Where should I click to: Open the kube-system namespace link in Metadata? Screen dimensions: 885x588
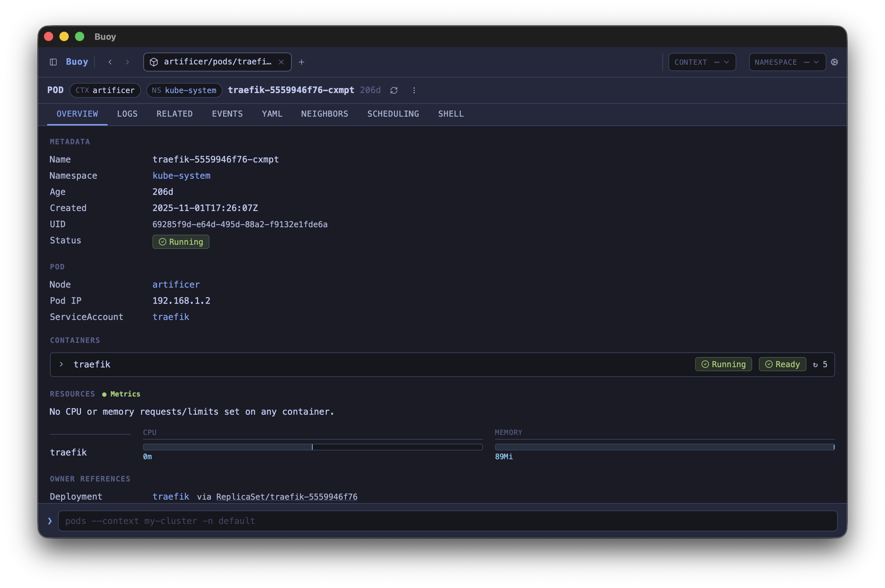click(x=181, y=176)
